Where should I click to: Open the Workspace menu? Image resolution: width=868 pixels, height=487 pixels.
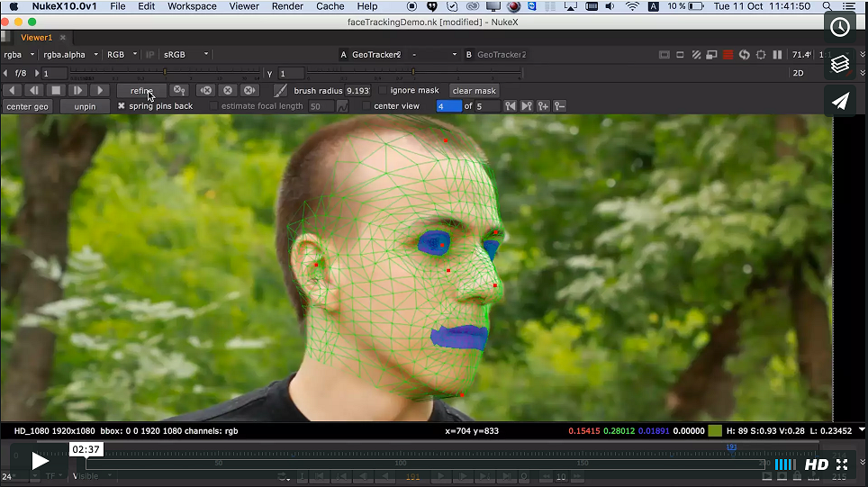click(192, 6)
